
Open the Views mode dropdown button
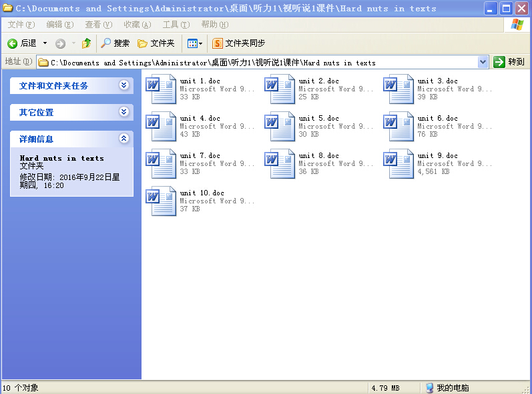click(x=194, y=43)
